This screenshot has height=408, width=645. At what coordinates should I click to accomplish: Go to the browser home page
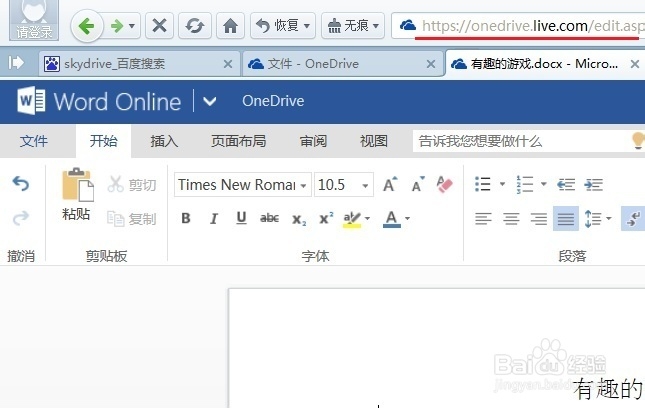(x=230, y=26)
